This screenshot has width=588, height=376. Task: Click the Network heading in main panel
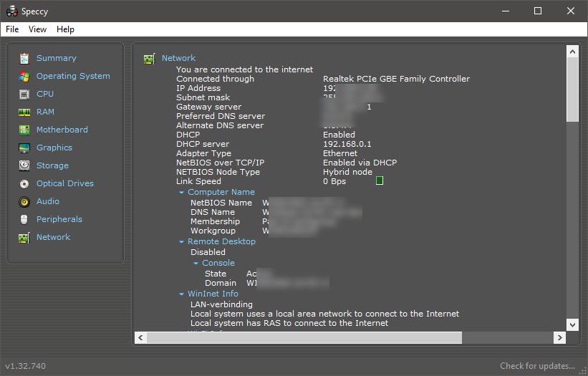pyautogui.click(x=178, y=58)
